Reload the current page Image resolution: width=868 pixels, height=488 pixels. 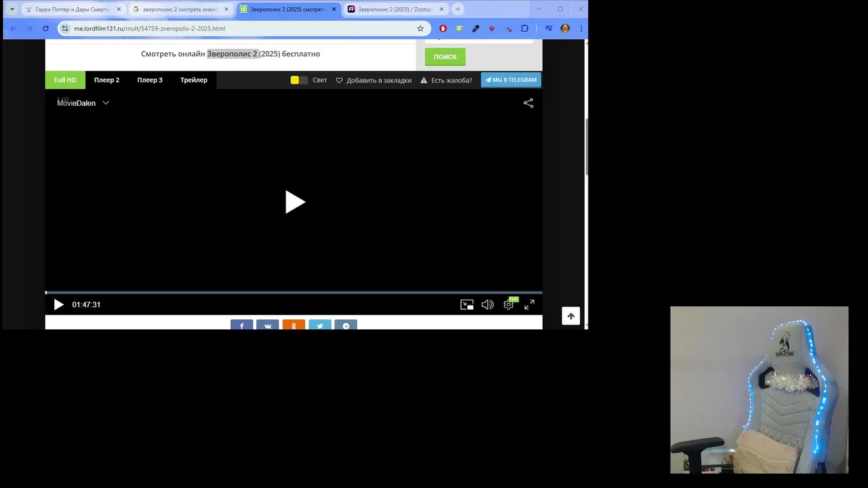coord(45,28)
